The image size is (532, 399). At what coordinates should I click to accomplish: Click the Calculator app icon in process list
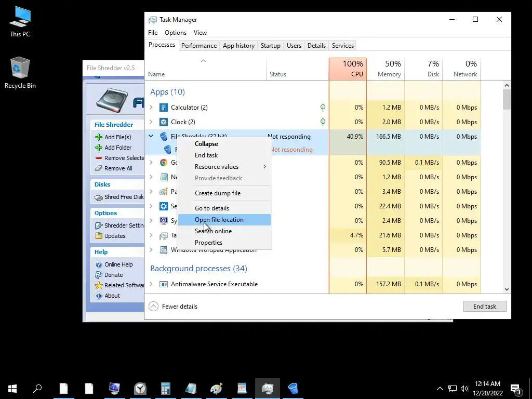(x=164, y=108)
